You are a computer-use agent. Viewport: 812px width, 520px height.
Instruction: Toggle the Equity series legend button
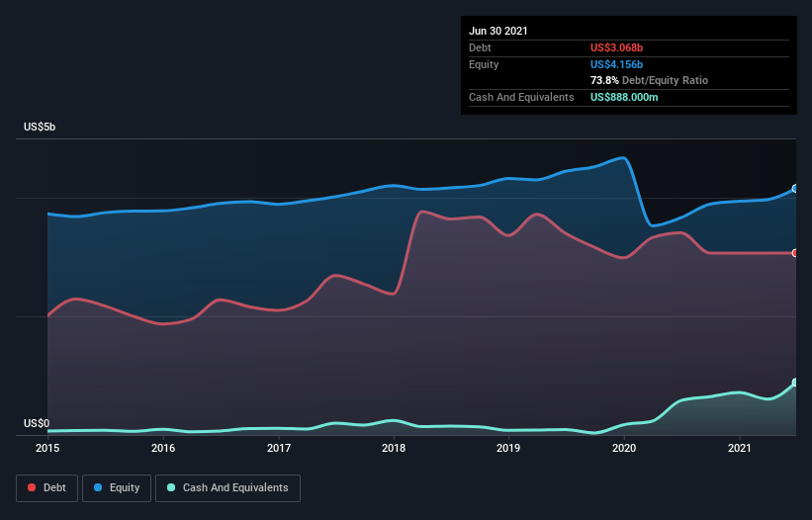pyautogui.click(x=117, y=488)
